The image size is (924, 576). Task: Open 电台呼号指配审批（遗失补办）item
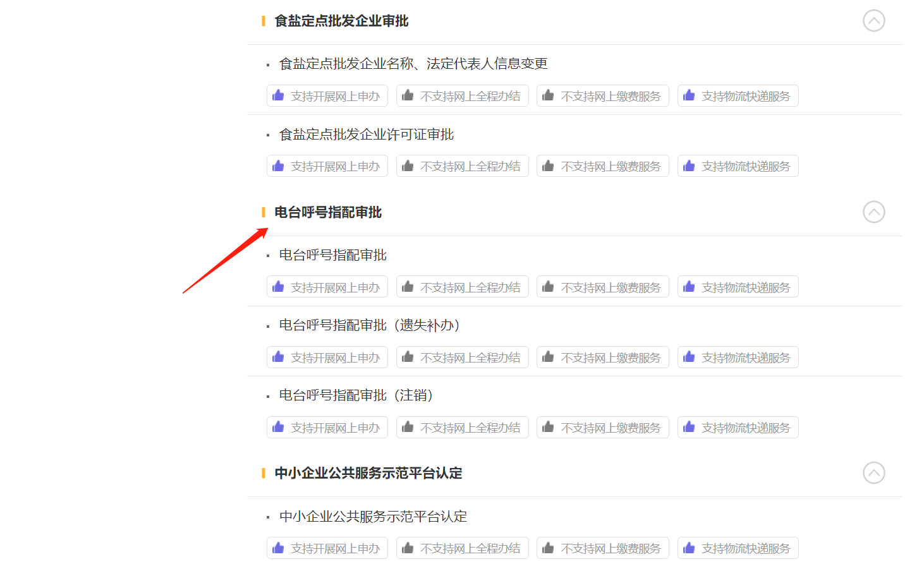click(370, 325)
